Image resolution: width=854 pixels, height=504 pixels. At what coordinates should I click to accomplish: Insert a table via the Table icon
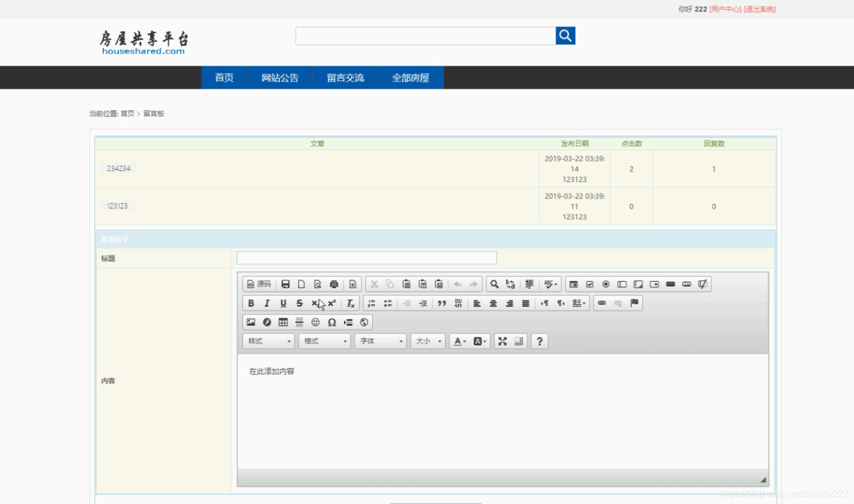(x=283, y=322)
